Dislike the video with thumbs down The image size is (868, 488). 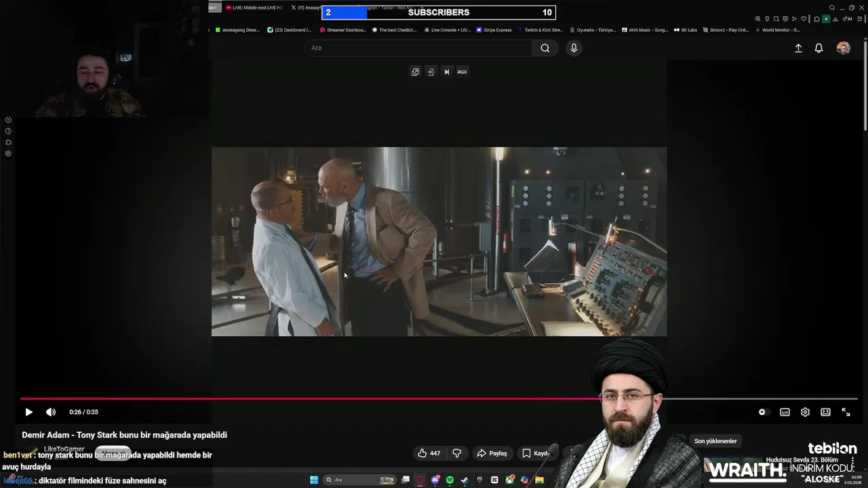456,453
